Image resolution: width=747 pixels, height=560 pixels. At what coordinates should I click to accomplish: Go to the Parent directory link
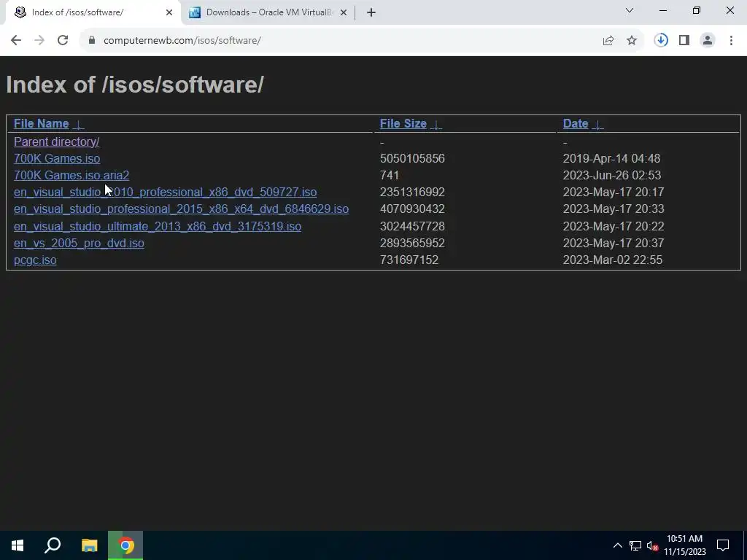[x=56, y=142]
